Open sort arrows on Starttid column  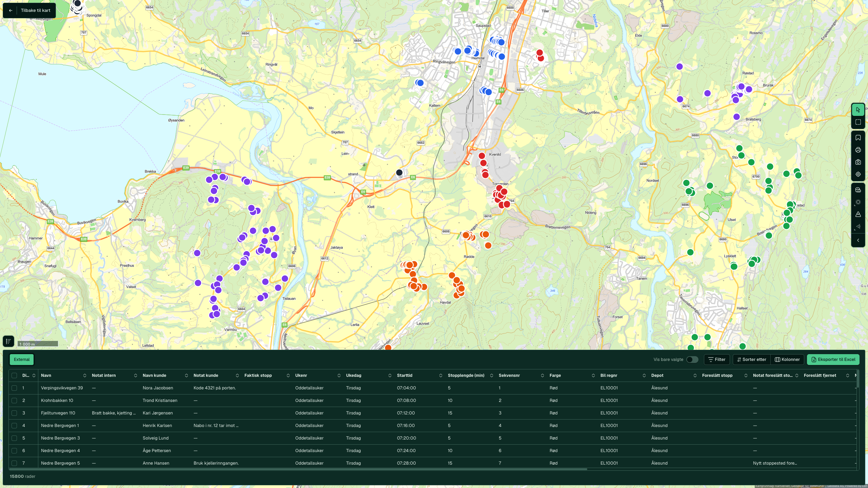[x=441, y=375]
